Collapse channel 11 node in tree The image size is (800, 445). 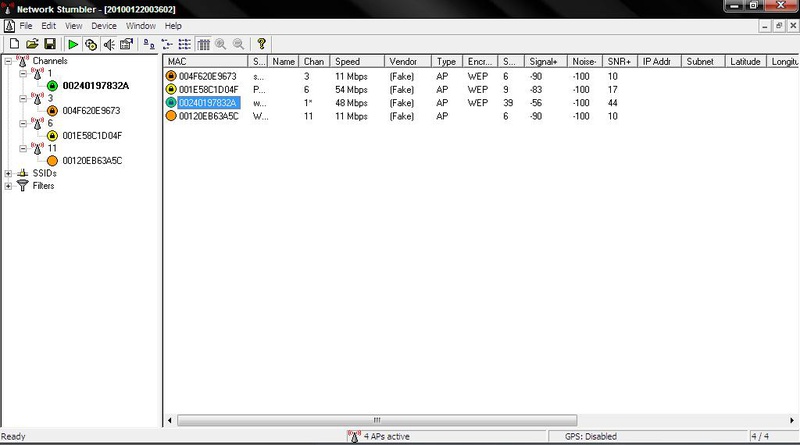click(23, 149)
